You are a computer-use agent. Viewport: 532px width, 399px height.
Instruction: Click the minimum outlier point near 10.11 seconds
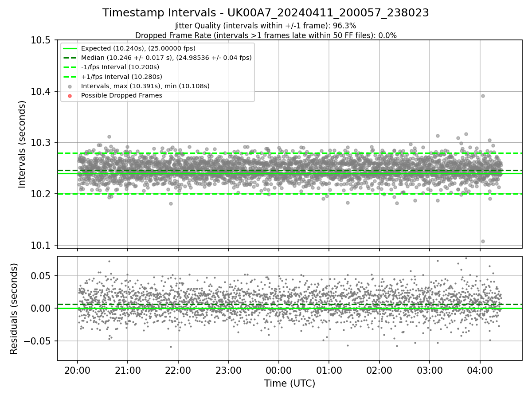(x=483, y=241)
